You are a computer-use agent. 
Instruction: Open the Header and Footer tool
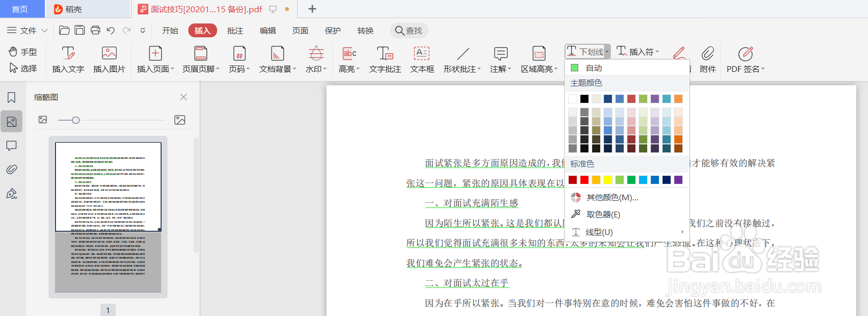click(201, 59)
